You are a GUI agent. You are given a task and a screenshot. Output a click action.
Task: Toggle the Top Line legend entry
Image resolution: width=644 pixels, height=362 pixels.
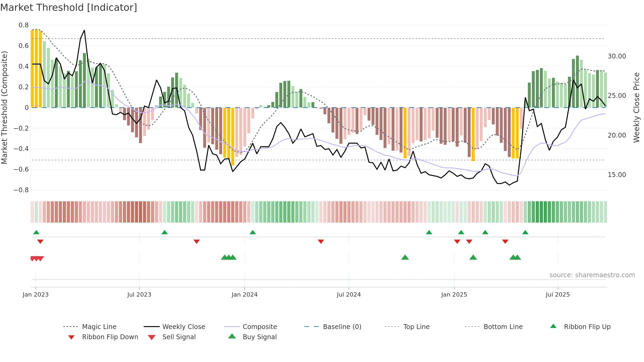(407, 327)
